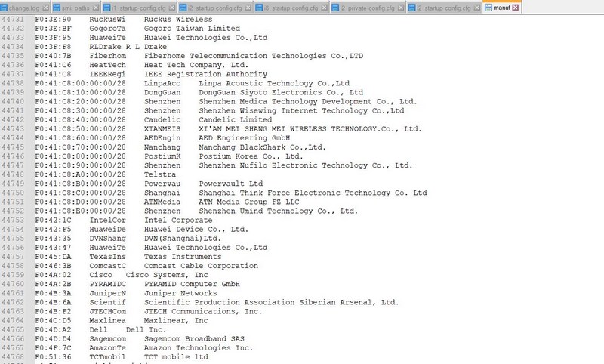Click 'Cisco Systems, Inc' text
The image size is (604, 364).
[167, 275]
